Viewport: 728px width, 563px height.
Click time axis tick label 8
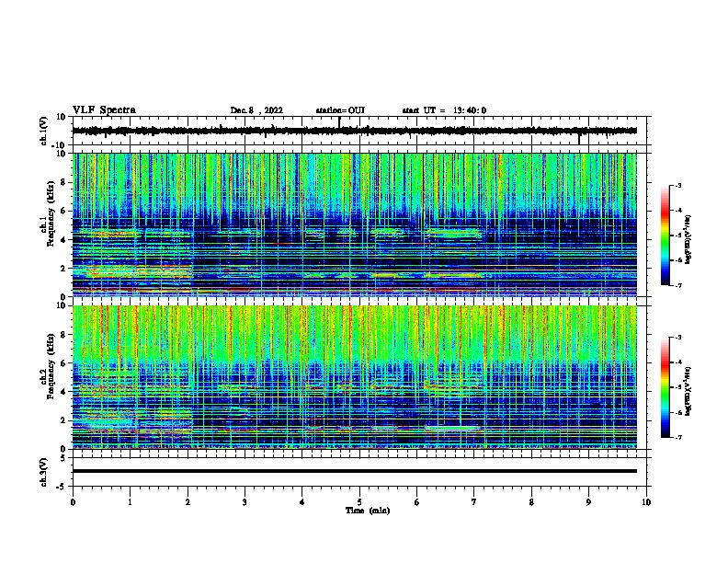coord(531,502)
